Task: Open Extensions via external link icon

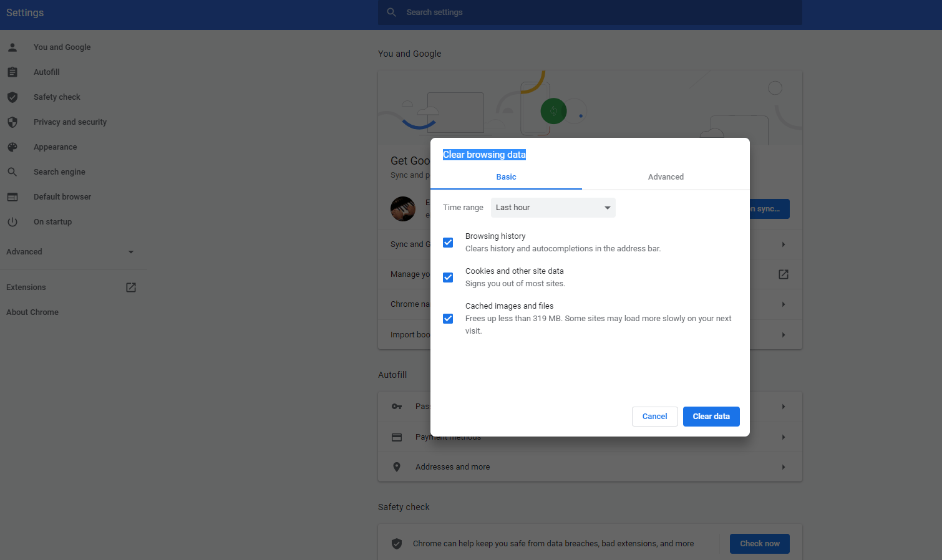Action: (x=131, y=287)
